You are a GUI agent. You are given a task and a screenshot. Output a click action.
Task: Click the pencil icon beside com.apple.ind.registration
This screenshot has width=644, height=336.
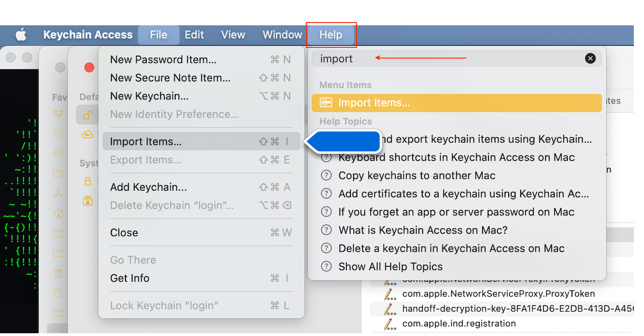(390, 324)
